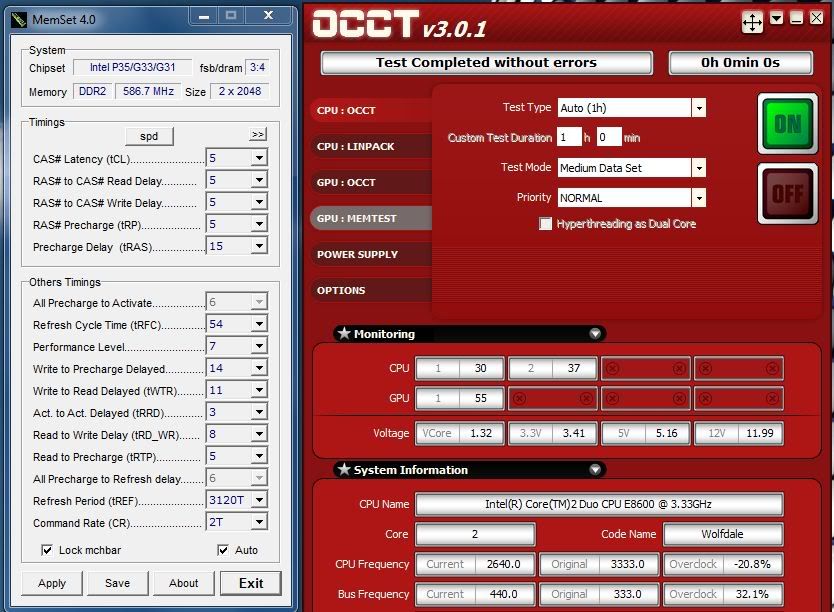Click Bus Frequency current value 440.0

504,594
